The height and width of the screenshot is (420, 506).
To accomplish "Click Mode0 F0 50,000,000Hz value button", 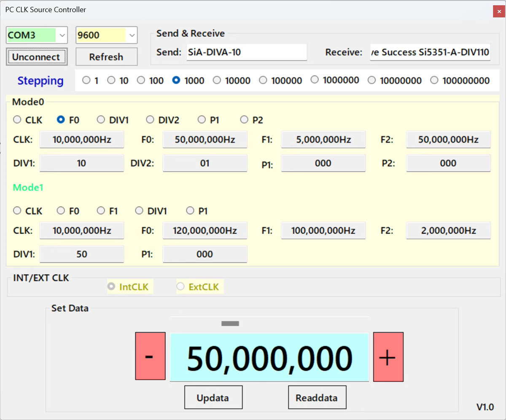I will (205, 139).
